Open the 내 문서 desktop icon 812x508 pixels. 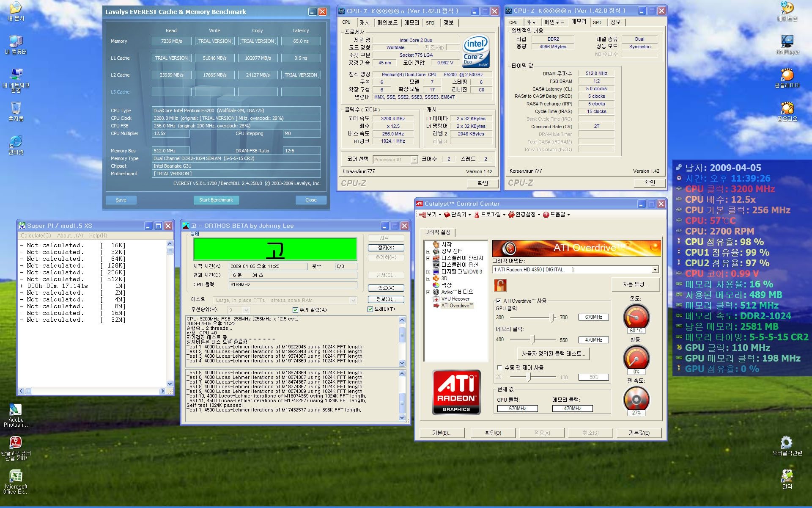(16, 11)
